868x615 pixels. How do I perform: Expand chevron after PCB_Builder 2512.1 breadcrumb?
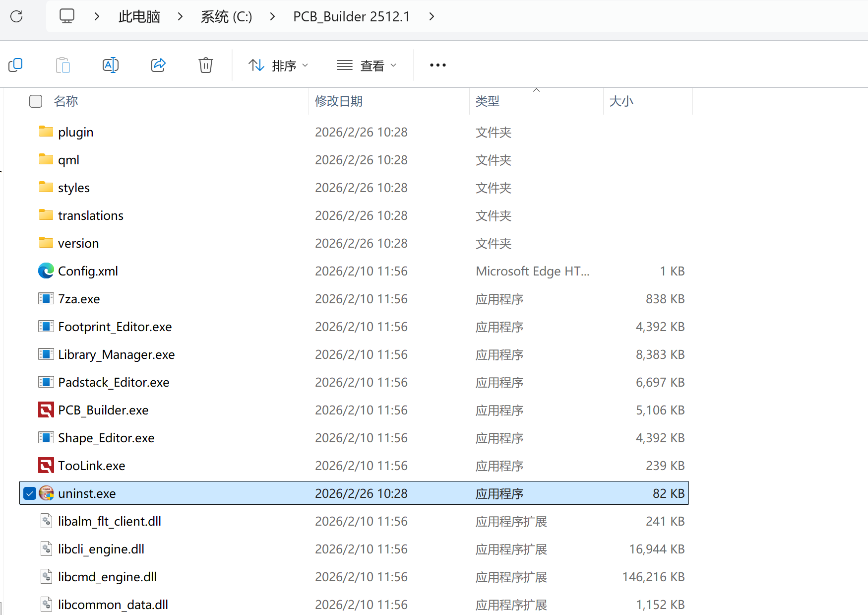point(432,16)
